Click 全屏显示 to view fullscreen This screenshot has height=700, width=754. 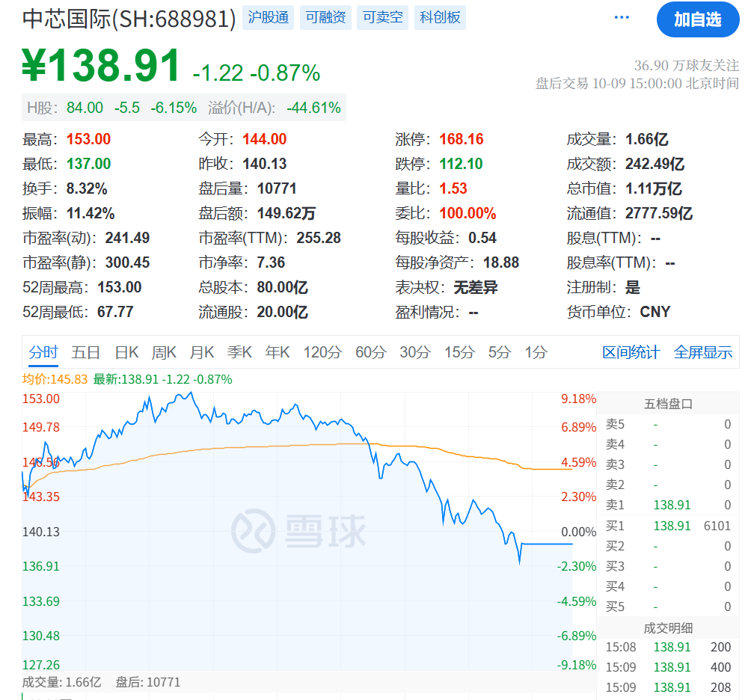click(702, 352)
